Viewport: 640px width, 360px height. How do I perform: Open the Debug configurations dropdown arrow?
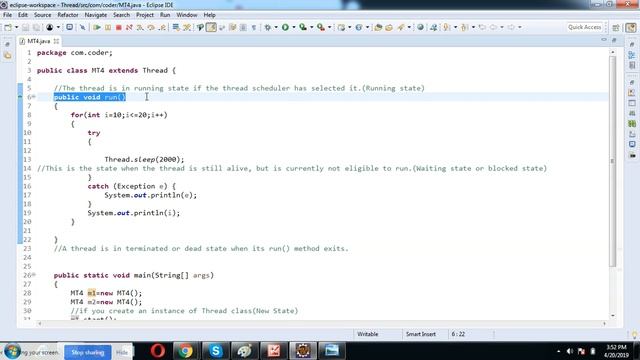276,27
